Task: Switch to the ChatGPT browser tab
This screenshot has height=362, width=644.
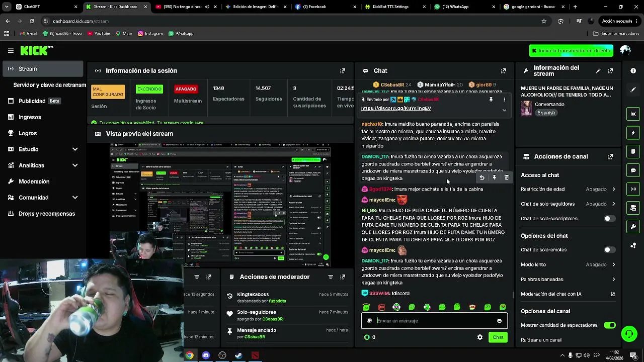Action: [46, 7]
